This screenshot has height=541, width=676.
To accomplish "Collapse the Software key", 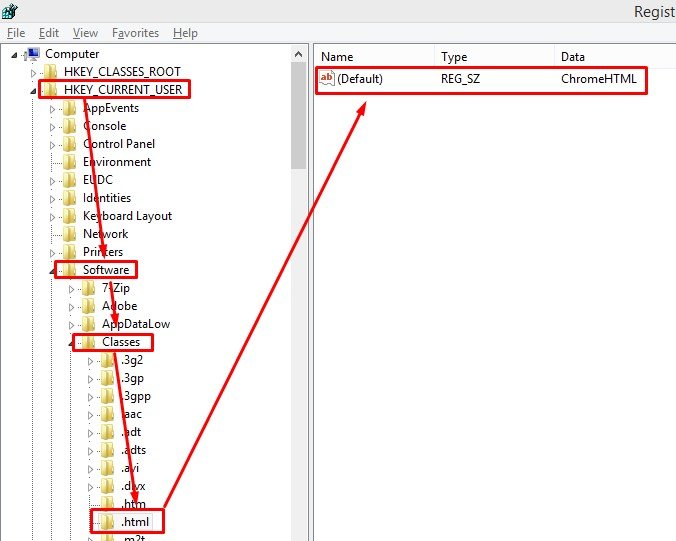I will [52, 271].
